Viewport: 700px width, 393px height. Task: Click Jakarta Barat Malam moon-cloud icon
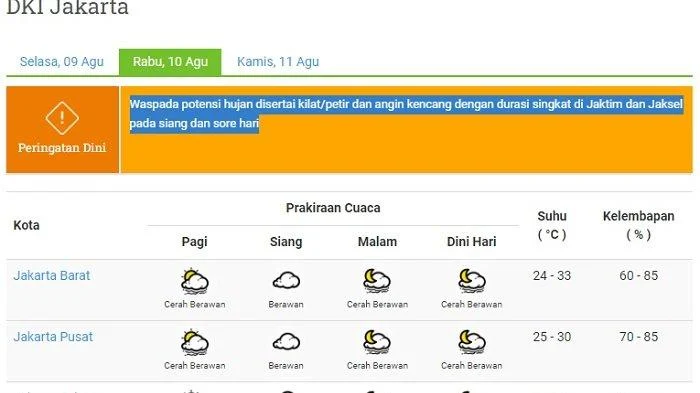click(377, 281)
